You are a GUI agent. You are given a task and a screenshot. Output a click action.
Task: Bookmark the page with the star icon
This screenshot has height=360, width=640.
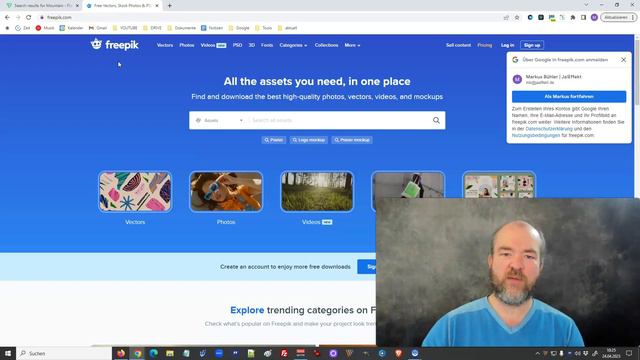pos(517,18)
